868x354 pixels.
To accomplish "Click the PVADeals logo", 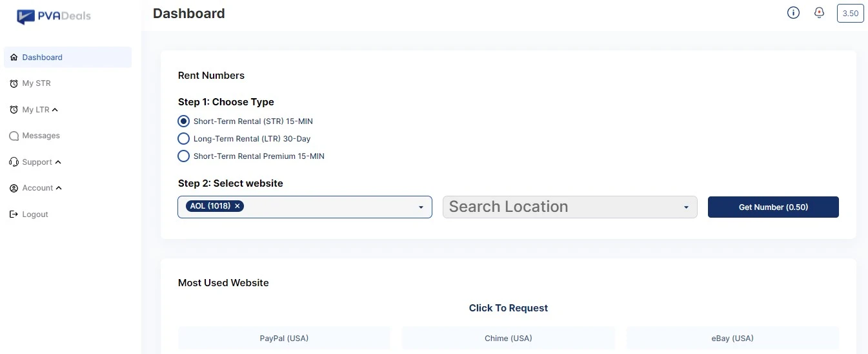I will 54,17.
